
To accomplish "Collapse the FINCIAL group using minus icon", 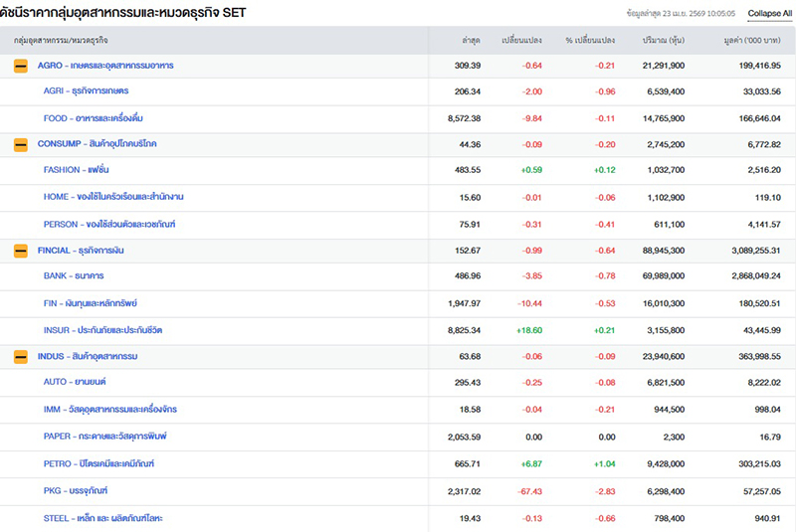I will [x=20, y=251].
